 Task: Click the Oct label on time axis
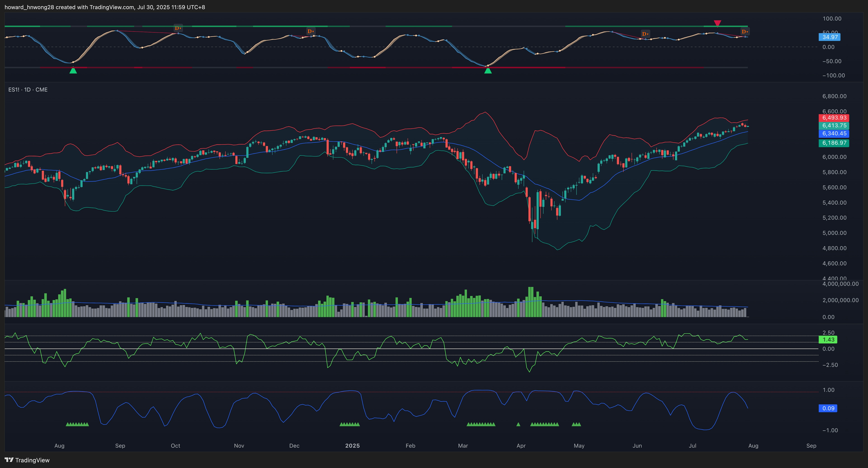pyautogui.click(x=176, y=445)
